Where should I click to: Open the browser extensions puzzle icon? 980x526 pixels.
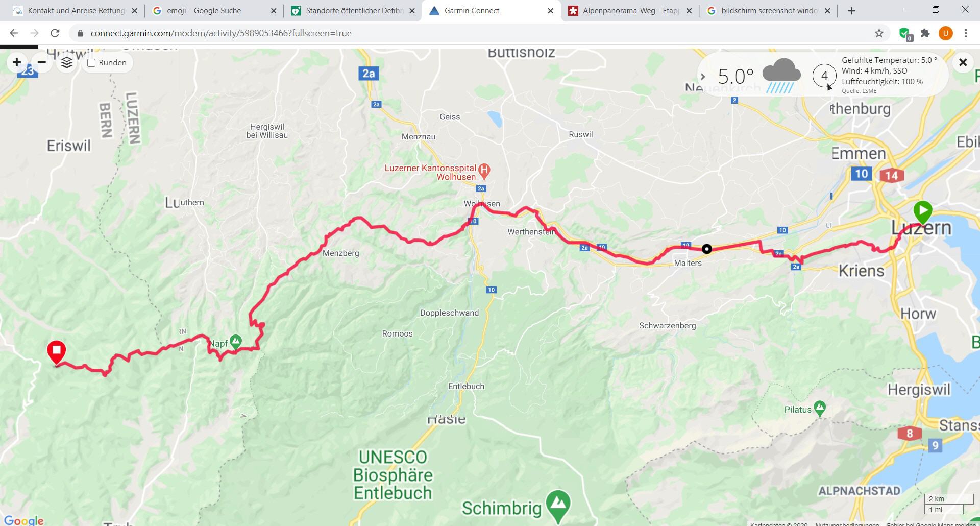coord(925,33)
